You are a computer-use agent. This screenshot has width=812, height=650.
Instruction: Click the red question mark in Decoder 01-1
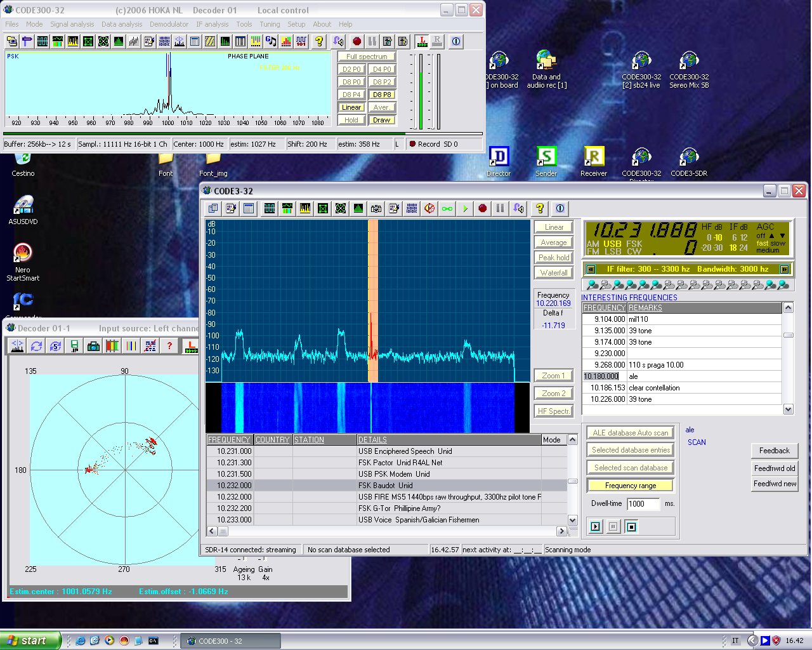169,346
